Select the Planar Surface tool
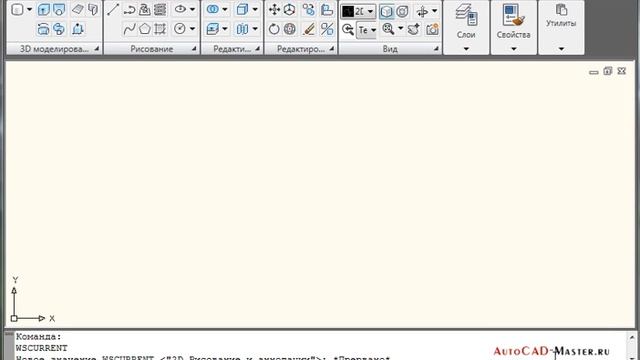640x360 pixels. [78, 9]
